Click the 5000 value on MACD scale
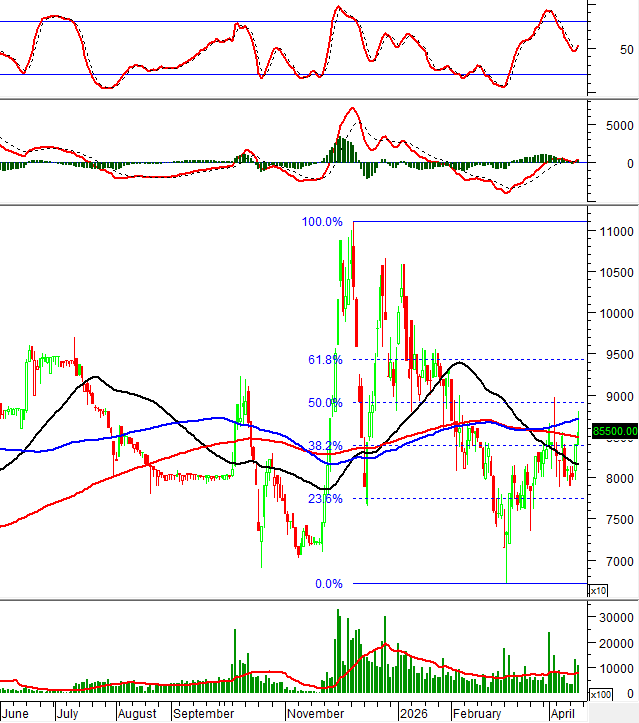 [x=616, y=126]
